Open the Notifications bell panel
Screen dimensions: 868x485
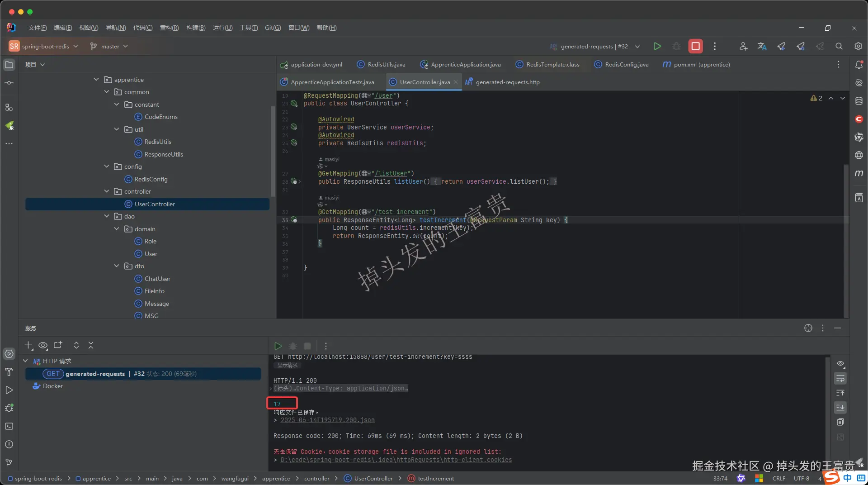[x=859, y=65]
